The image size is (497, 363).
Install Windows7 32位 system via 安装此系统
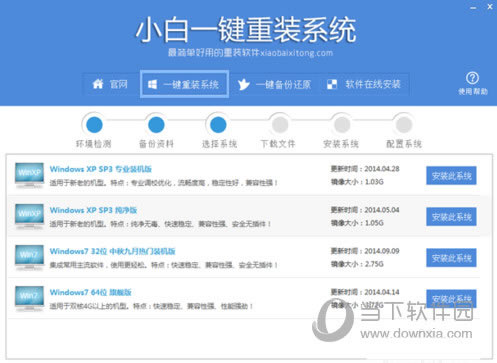(x=451, y=258)
